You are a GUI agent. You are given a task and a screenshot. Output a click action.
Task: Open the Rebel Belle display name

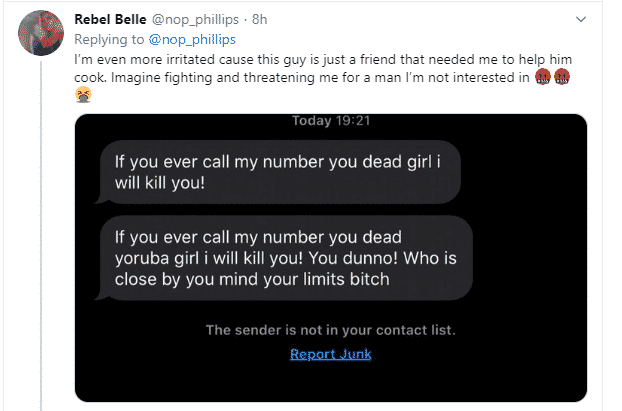coord(114,19)
